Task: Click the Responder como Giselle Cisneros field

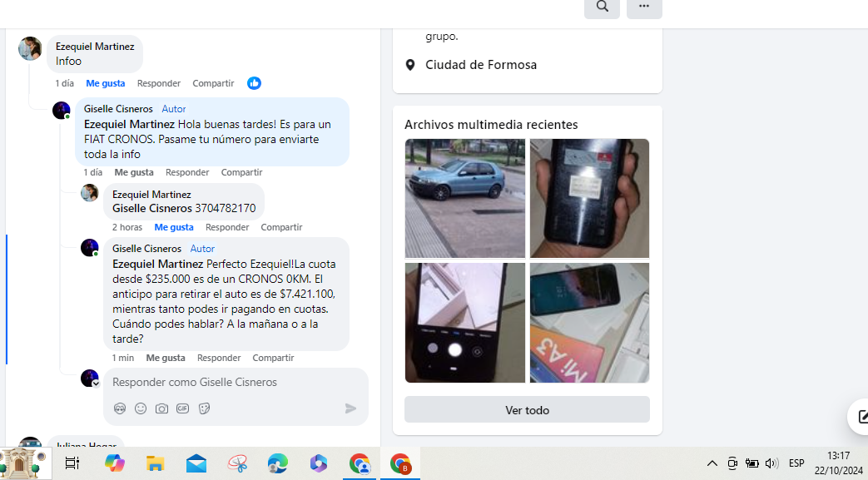Action: [236, 382]
